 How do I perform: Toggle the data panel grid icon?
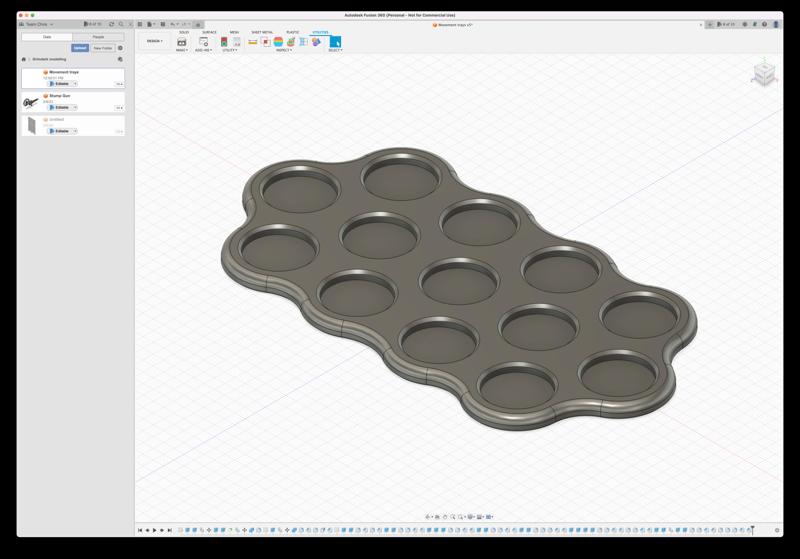(140, 24)
